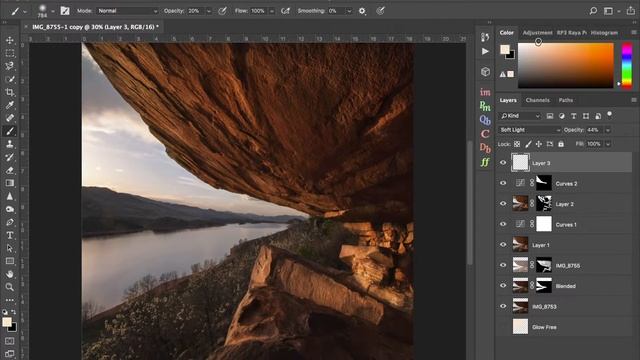The height and width of the screenshot is (360, 640).
Task: Select the Zoom tool
Action: [9, 287]
